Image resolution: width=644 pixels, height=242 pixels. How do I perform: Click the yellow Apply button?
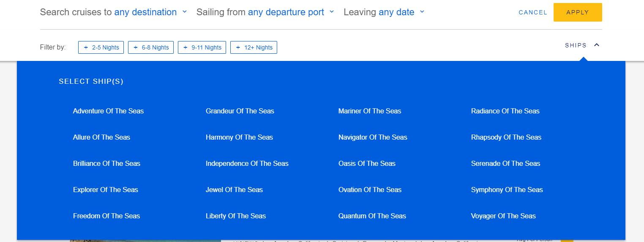coord(578,12)
